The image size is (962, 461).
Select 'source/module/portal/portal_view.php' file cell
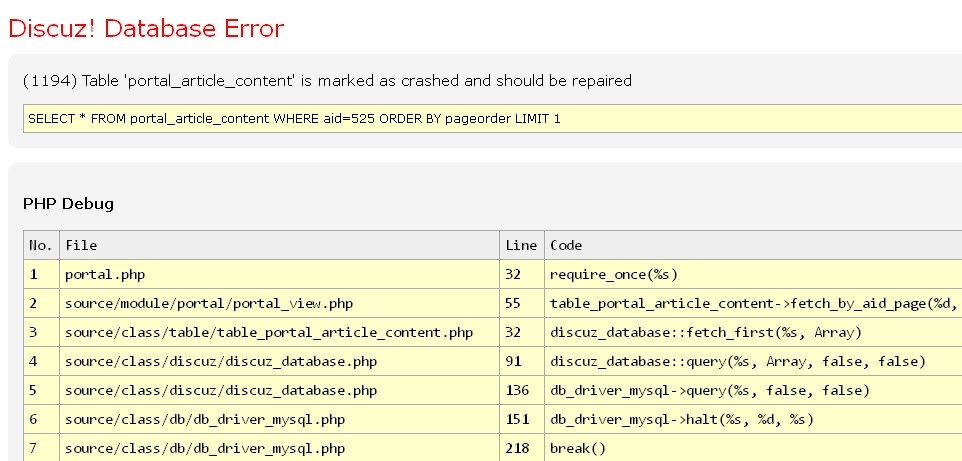coord(280,303)
